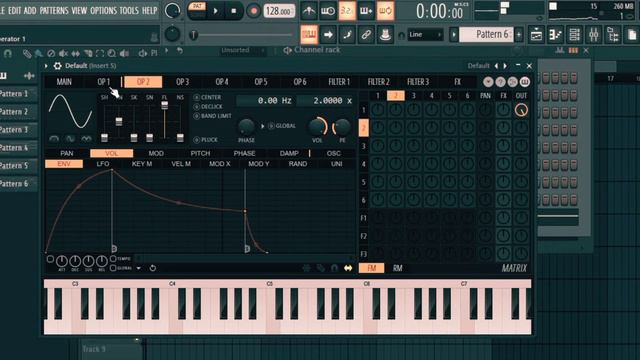Screen dimensions: 640x360
Task: Select the first oscillator shape preset icon
Action: point(54,139)
